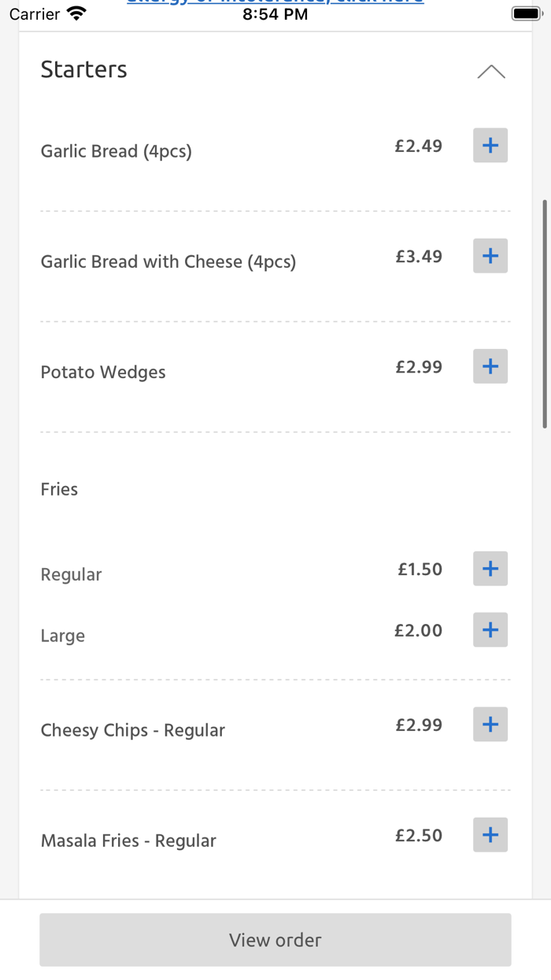This screenshot has width=551, height=980.
Task: Add Regular Fries to order
Action: coord(490,568)
